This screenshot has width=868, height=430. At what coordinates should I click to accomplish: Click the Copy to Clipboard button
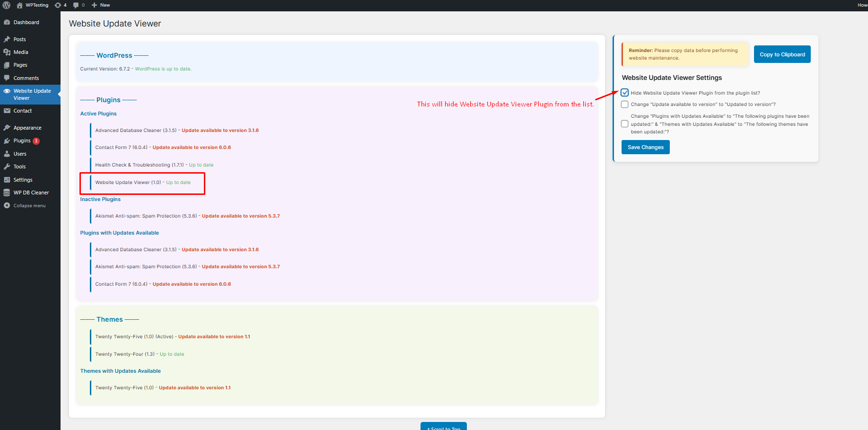click(782, 54)
